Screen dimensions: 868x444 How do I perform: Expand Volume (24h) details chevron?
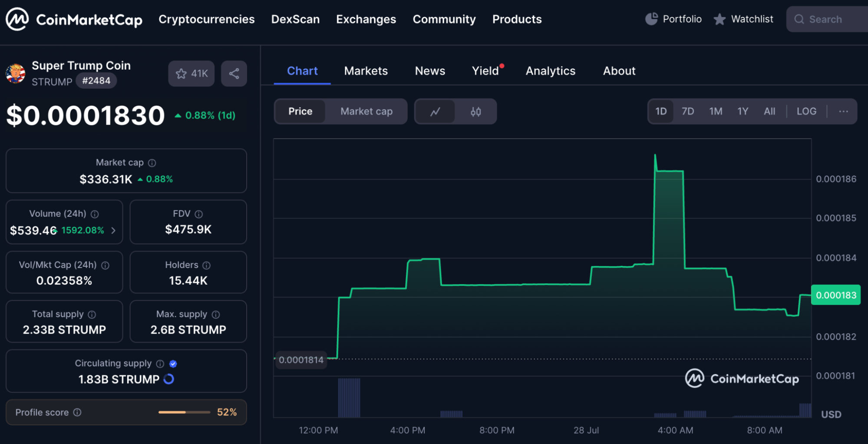pos(113,230)
